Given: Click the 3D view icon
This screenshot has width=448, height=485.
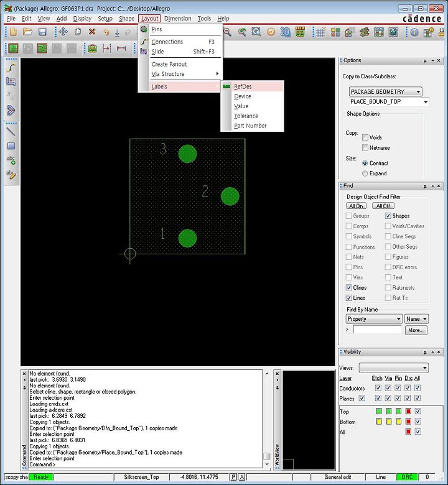Looking at the screenshot, I should 286,32.
